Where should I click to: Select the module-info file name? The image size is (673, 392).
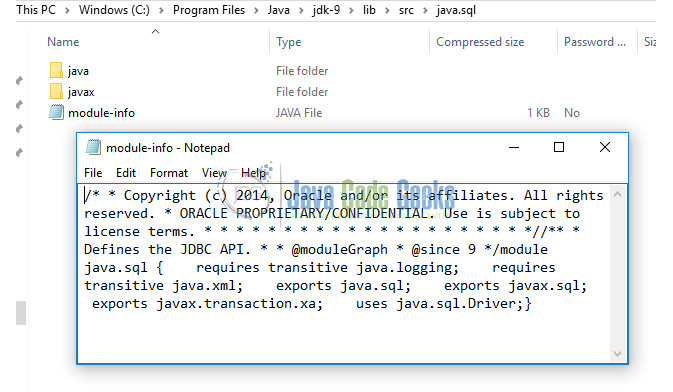click(x=101, y=113)
